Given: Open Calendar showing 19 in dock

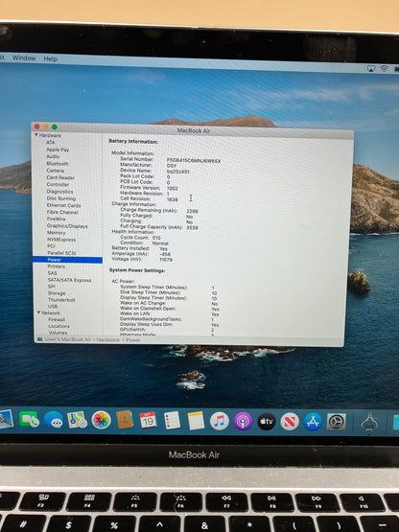Looking at the screenshot, I should (148, 420).
